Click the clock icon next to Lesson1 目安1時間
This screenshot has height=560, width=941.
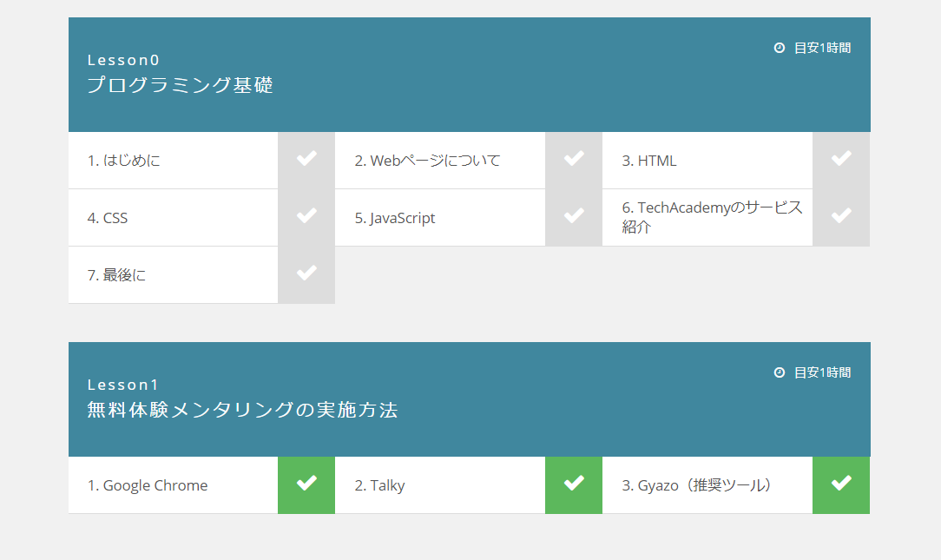(778, 372)
